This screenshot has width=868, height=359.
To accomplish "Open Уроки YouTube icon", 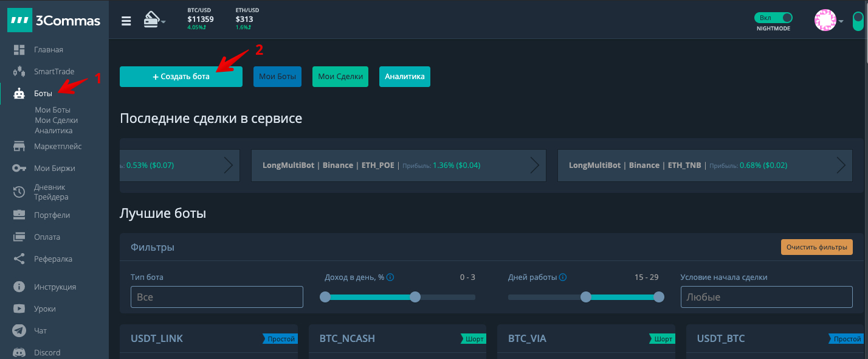I will (19, 309).
